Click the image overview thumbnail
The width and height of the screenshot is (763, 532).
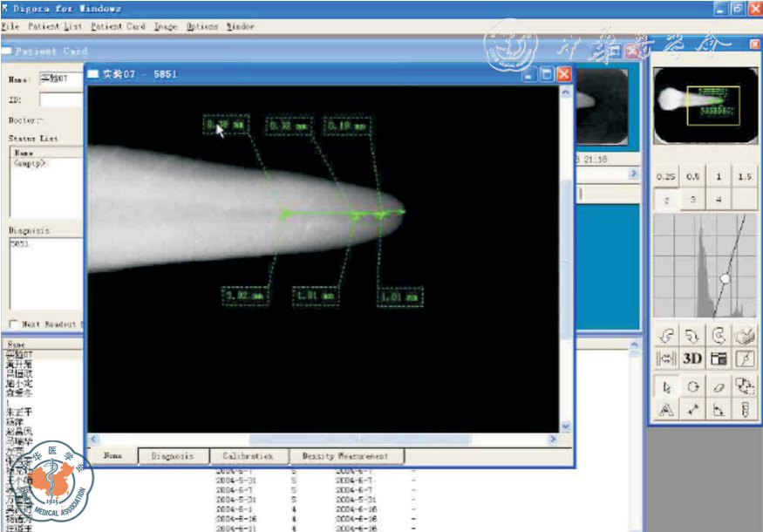point(705,105)
